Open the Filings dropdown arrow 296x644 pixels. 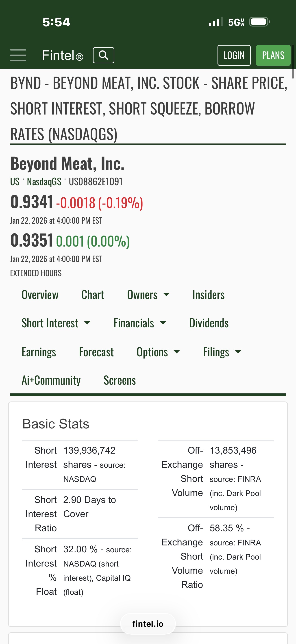[238, 352]
